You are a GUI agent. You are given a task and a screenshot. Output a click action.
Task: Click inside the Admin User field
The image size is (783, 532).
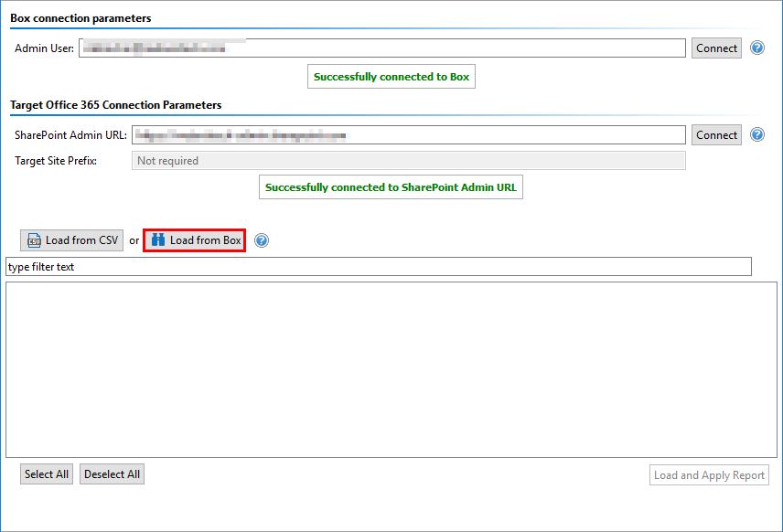(x=384, y=48)
